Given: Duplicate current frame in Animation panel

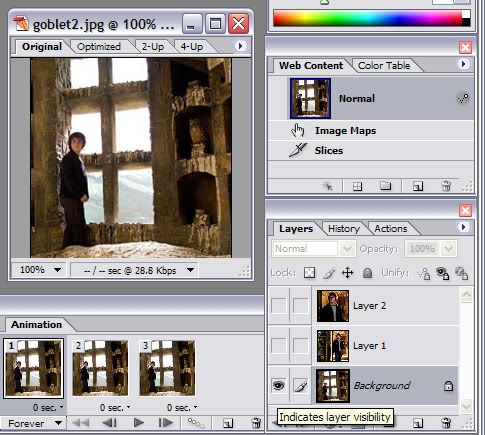Looking at the screenshot, I should [228, 423].
